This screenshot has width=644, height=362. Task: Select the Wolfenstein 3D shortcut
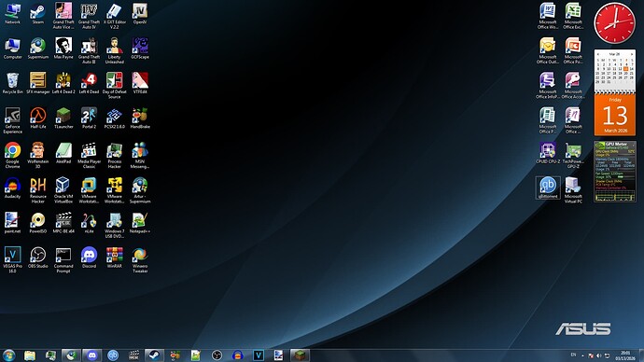point(37,155)
